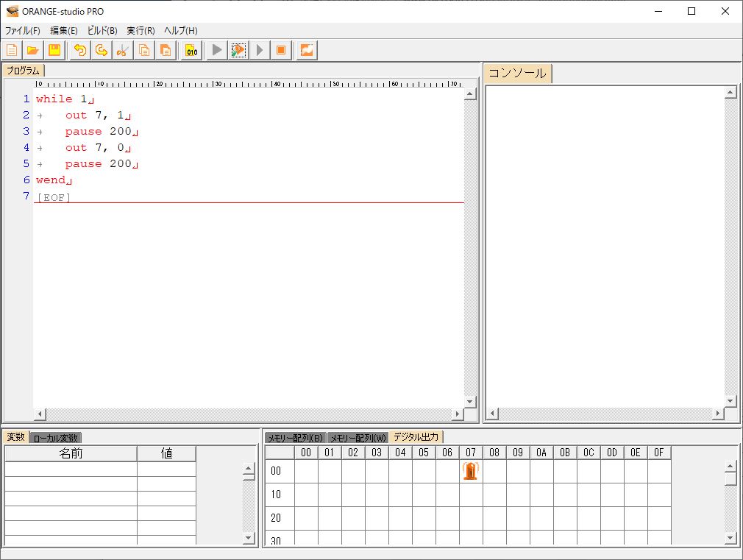The height and width of the screenshot is (560, 743).
Task: Click the 'out 7, 0' code line
Action: click(x=98, y=147)
